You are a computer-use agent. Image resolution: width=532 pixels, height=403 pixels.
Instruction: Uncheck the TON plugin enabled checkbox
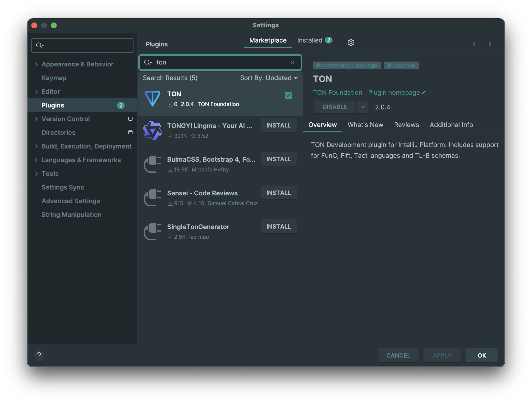click(x=288, y=95)
